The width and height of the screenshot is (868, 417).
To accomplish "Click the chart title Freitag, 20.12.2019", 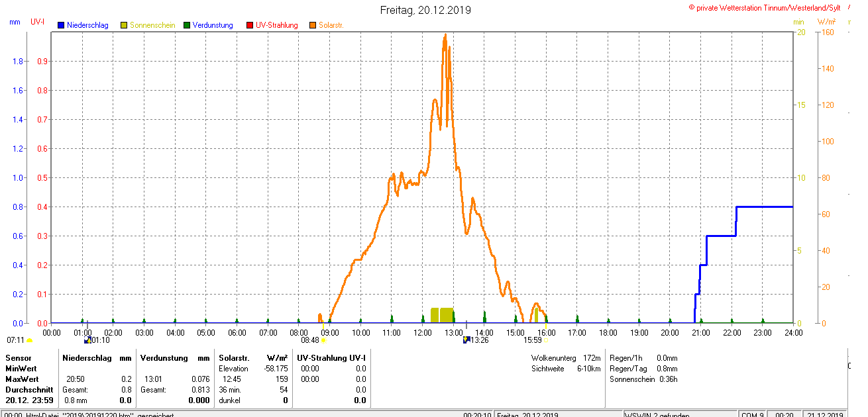I will [426, 11].
